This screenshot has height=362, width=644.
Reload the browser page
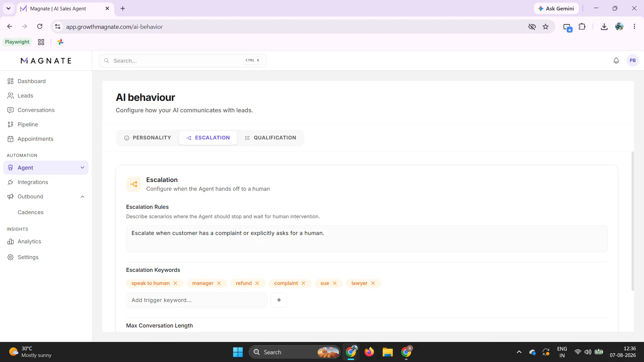(x=40, y=26)
